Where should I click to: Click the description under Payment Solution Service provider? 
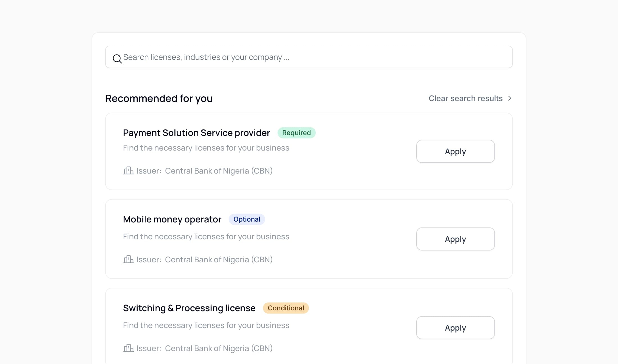point(206,148)
